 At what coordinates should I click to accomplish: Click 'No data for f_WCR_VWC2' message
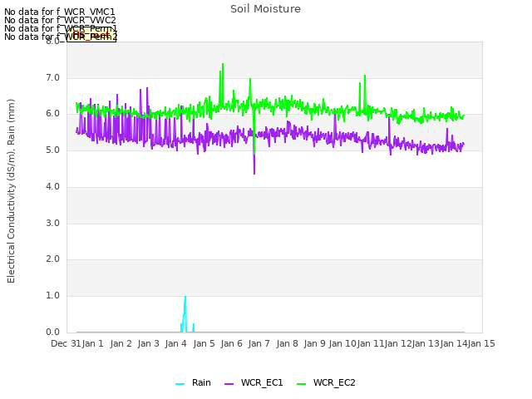[60, 20]
